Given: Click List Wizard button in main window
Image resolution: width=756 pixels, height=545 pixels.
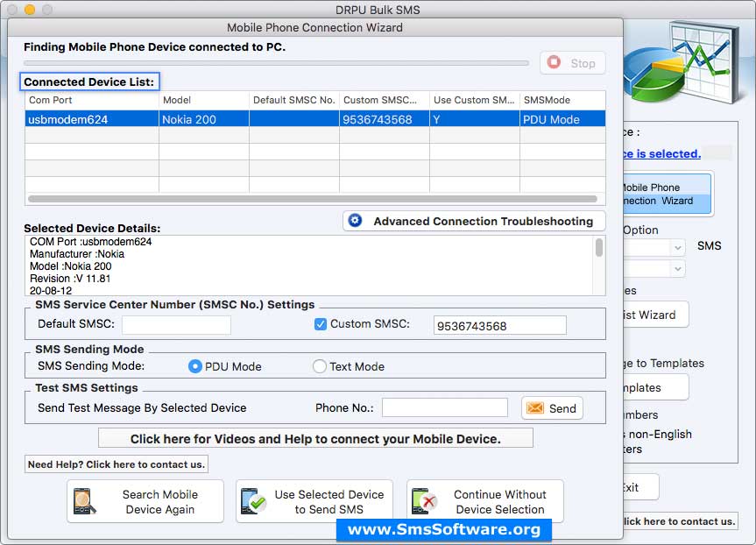Looking at the screenshot, I should [x=656, y=315].
